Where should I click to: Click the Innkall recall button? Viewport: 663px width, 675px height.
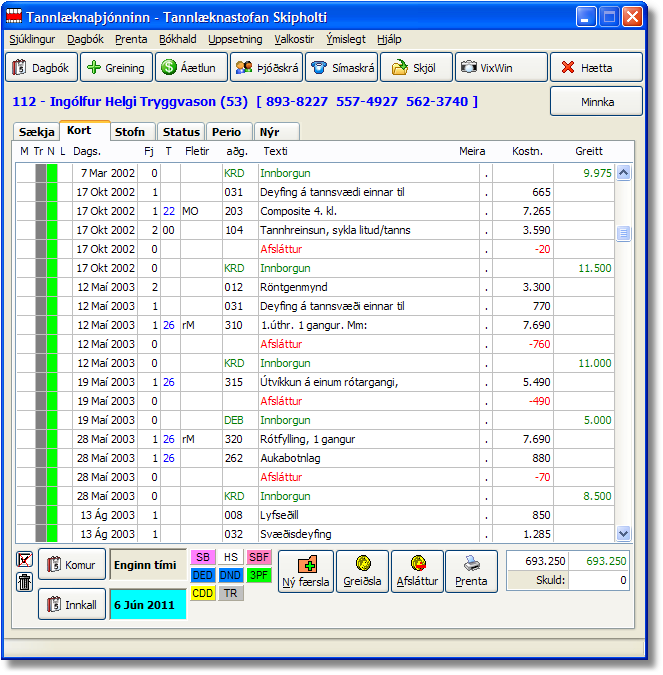[x=72, y=604]
